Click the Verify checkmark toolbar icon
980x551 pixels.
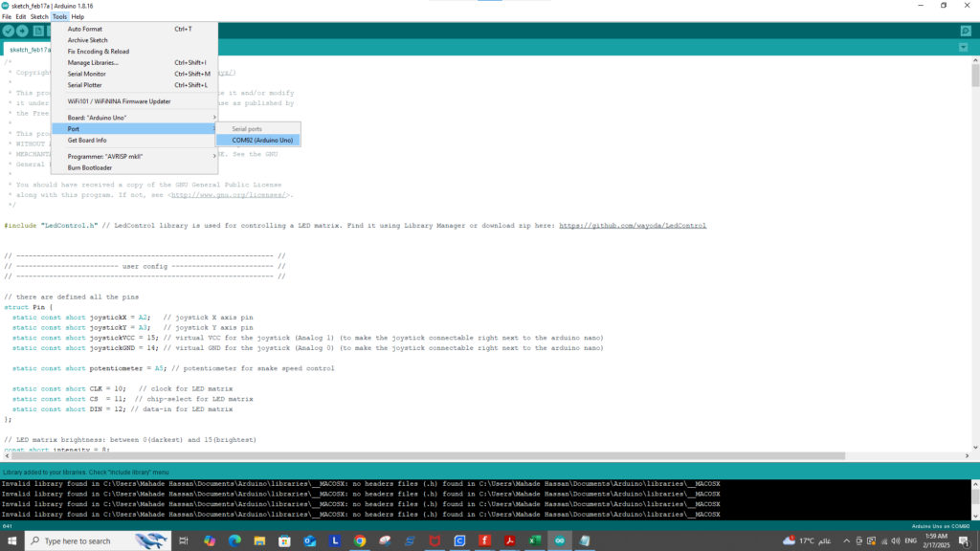click(8, 31)
